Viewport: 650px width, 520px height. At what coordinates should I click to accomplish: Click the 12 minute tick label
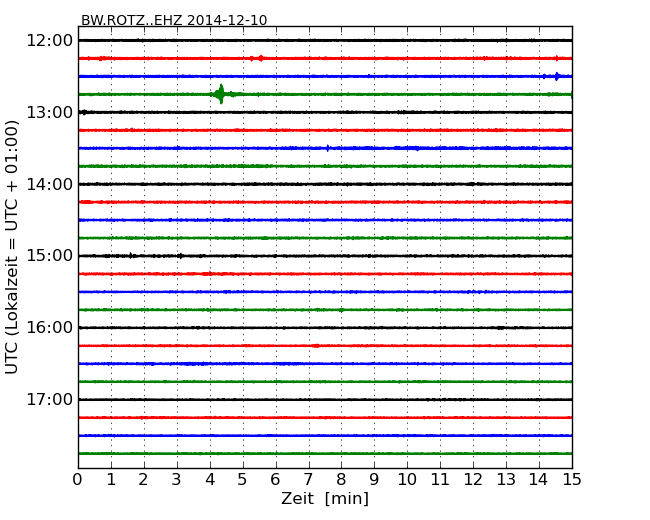[x=473, y=479]
